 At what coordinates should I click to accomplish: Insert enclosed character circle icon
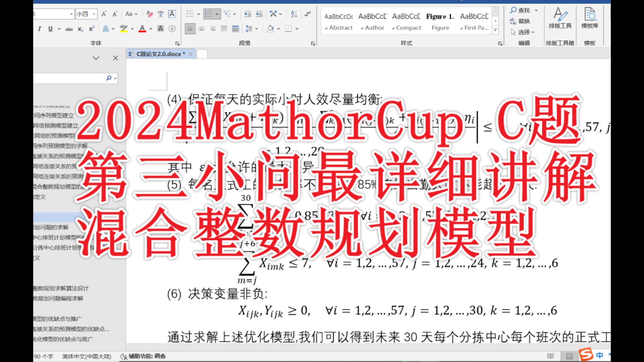172,29
